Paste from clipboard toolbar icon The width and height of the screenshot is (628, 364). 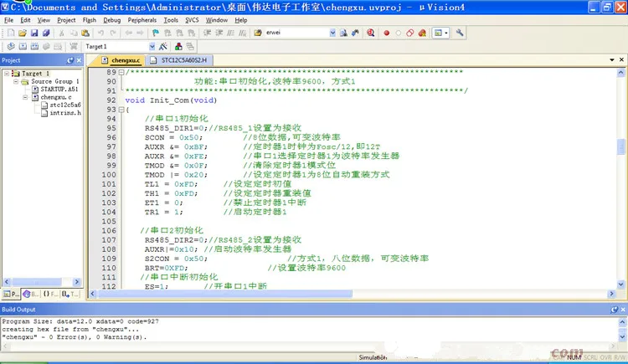(85, 33)
